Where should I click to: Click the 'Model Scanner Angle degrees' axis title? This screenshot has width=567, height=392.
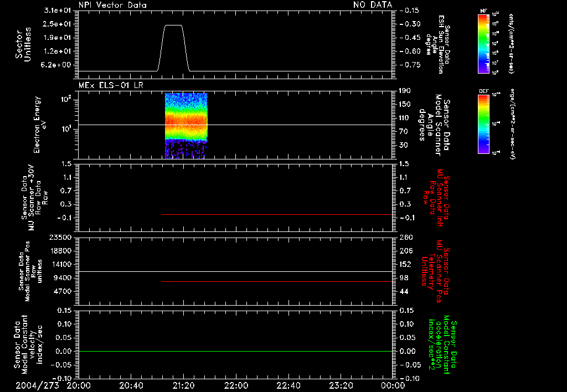click(434, 125)
